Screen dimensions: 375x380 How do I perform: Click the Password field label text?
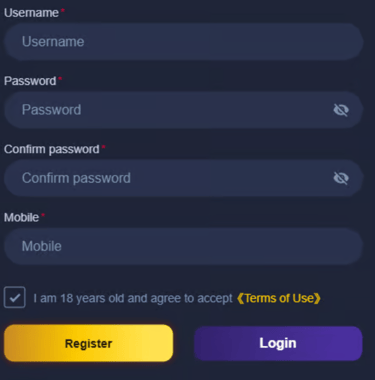click(x=30, y=81)
